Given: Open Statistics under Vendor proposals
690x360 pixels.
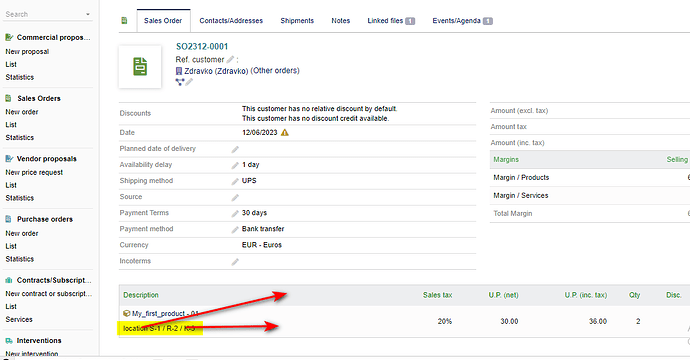Looking at the screenshot, I should point(19,198).
